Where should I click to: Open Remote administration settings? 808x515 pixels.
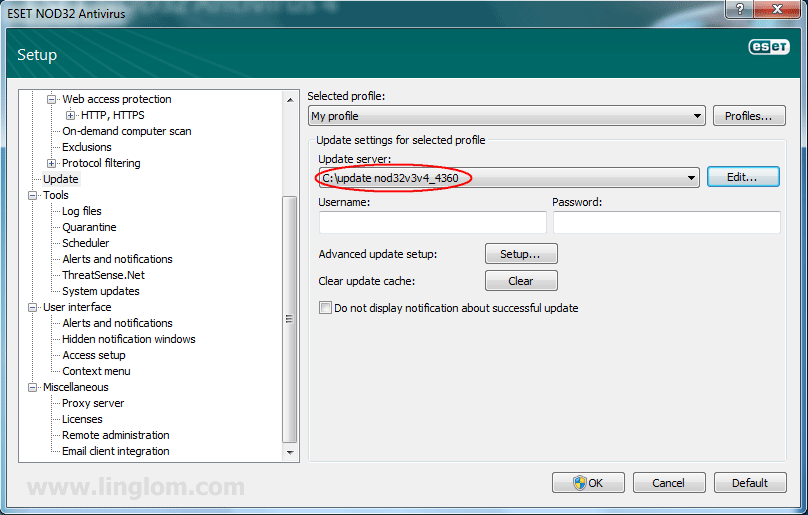pyautogui.click(x=115, y=435)
